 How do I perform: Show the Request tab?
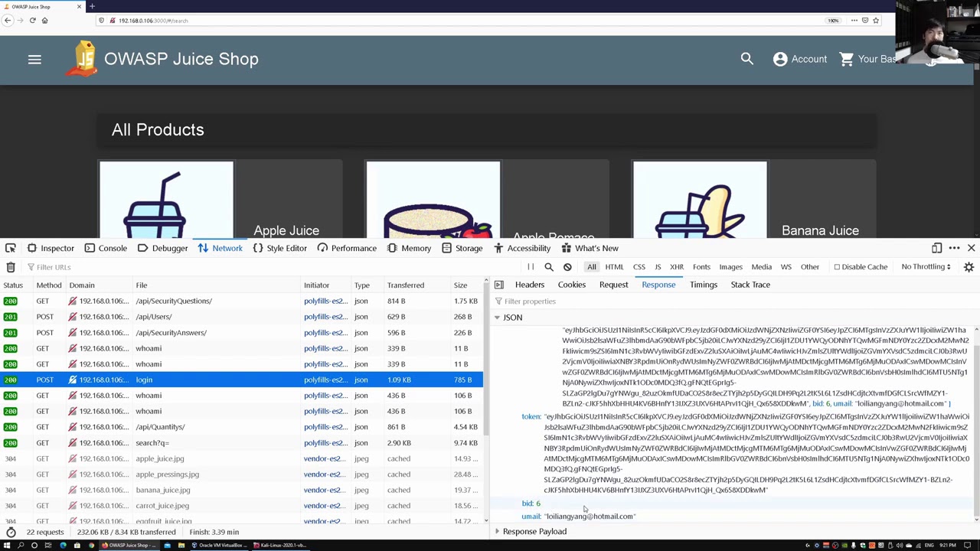coord(613,285)
